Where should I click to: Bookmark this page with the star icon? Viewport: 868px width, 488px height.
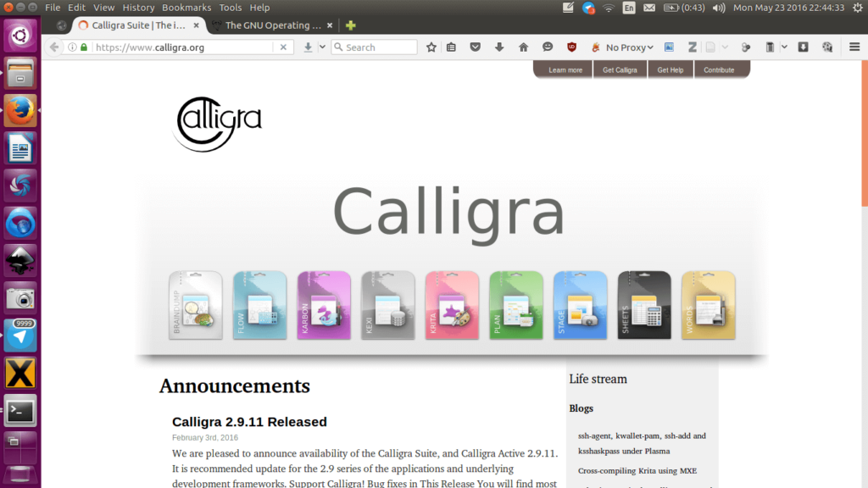click(x=431, y=47)
